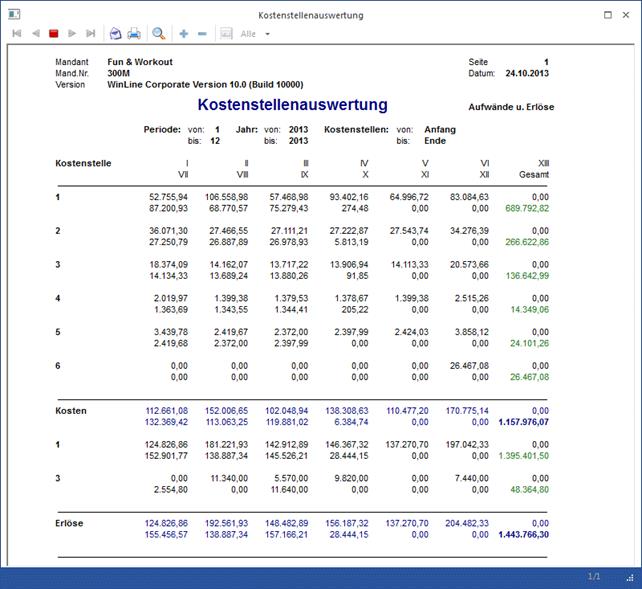The image size is (642, 589).
Task: Click the previous page arrow
Action: [x=35, y=33]
